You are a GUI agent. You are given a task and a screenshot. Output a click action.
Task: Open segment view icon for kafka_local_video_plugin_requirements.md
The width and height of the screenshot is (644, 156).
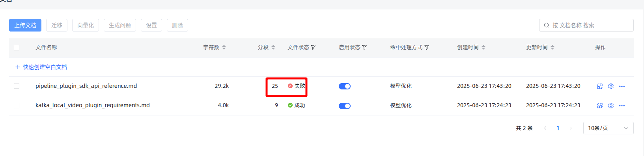pyautogui.click(x=599, y=106)
